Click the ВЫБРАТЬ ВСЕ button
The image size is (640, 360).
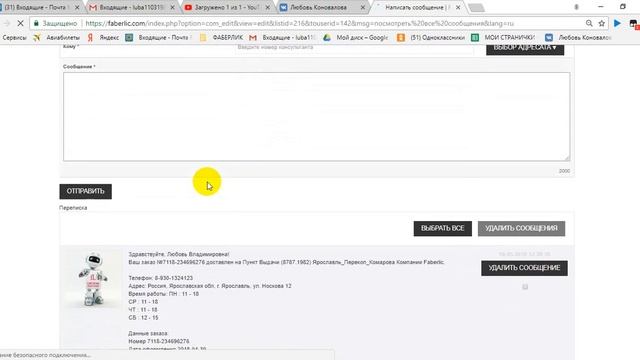(442, 229)
